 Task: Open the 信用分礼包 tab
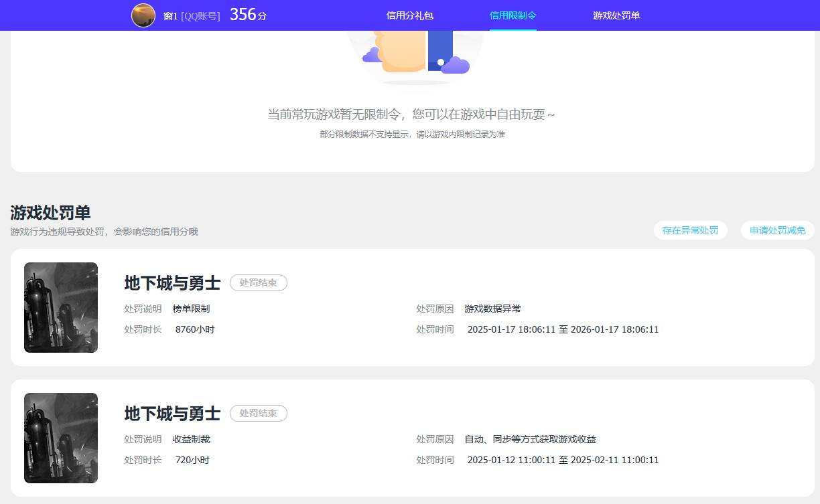410,15
